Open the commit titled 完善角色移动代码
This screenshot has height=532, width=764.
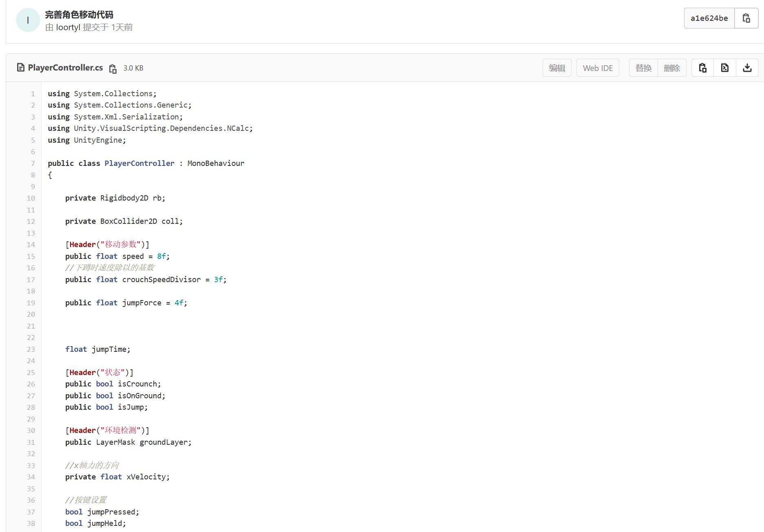(x=79, y=15)
